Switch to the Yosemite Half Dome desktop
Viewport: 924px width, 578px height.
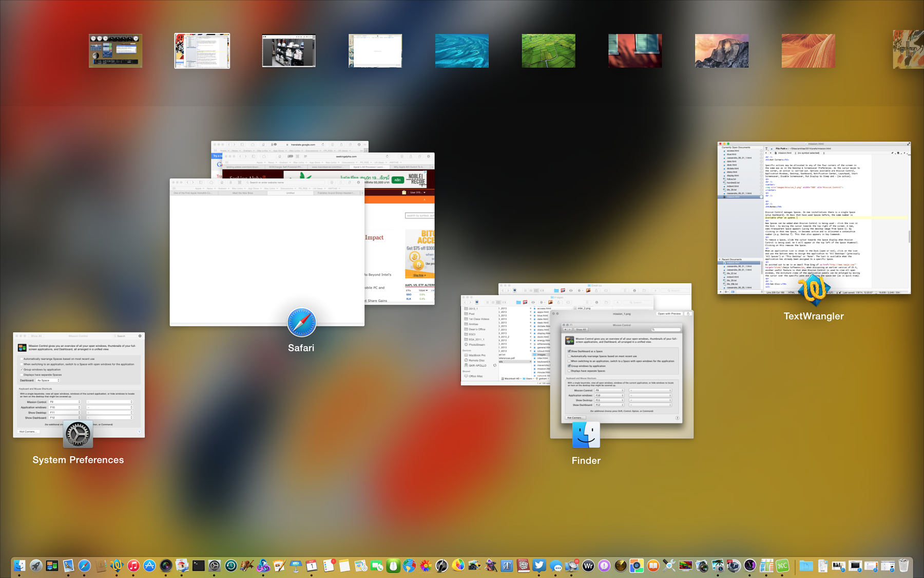[x=722, y=51]
